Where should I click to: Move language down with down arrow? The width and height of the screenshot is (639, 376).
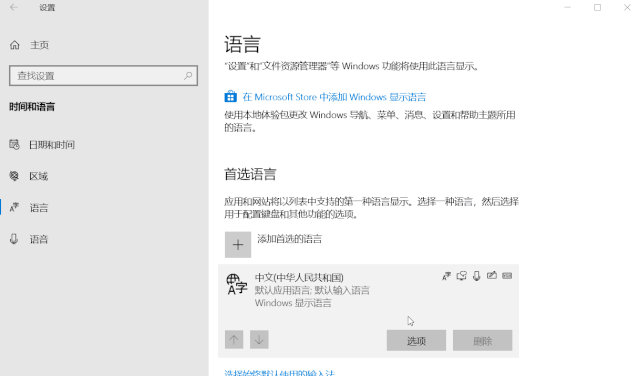[259, 339]
